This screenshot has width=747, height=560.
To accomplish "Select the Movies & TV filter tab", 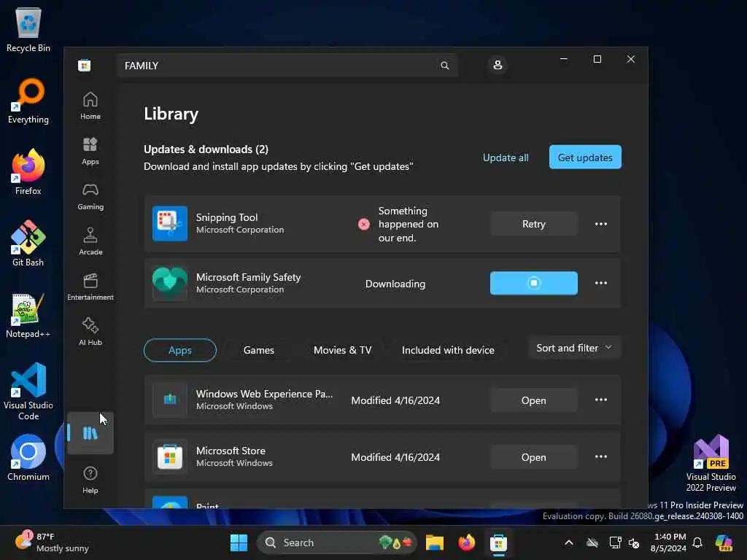I will click(x=343, y=350).
